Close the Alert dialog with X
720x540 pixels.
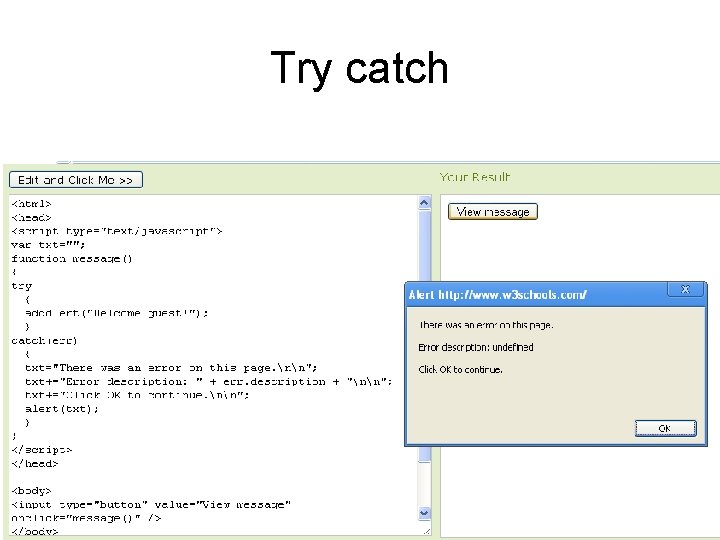tap(685, 289)
